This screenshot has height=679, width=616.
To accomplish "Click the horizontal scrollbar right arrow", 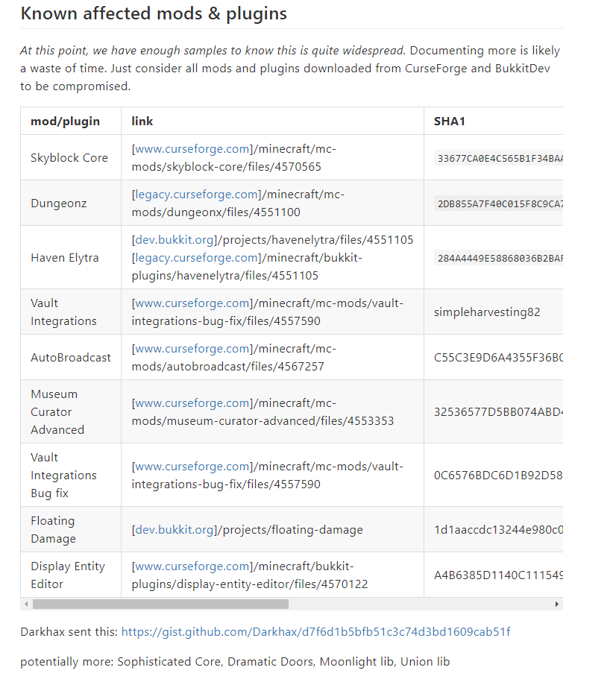I will (x=556, y=604).
